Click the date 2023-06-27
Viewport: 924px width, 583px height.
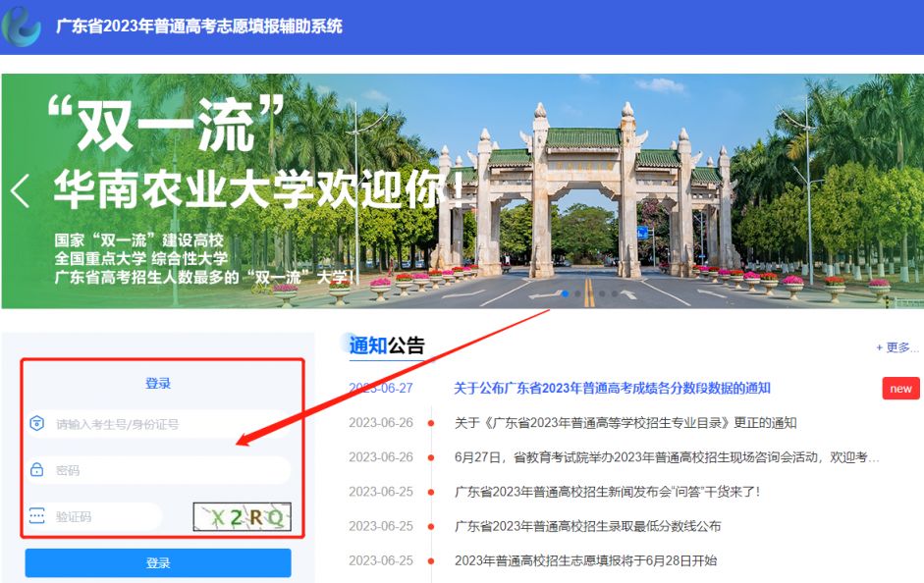click(381, 388)
